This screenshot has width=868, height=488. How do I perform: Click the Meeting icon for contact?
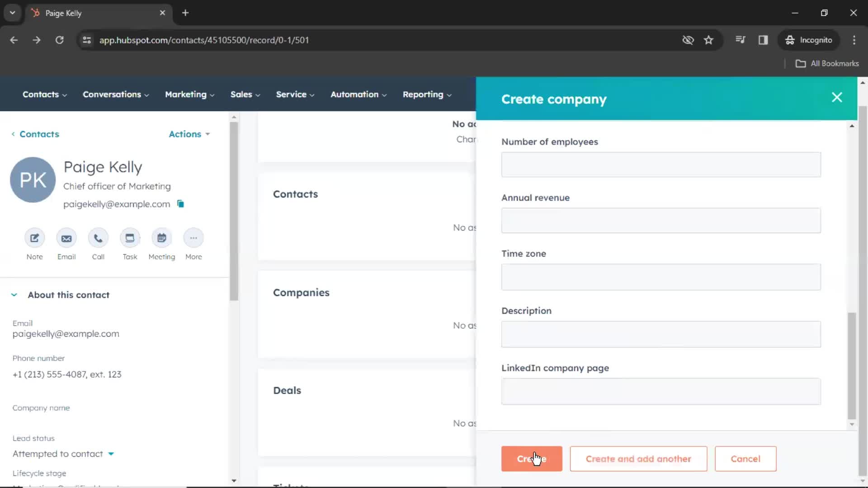pyautogui.click(x=161, y=238)
